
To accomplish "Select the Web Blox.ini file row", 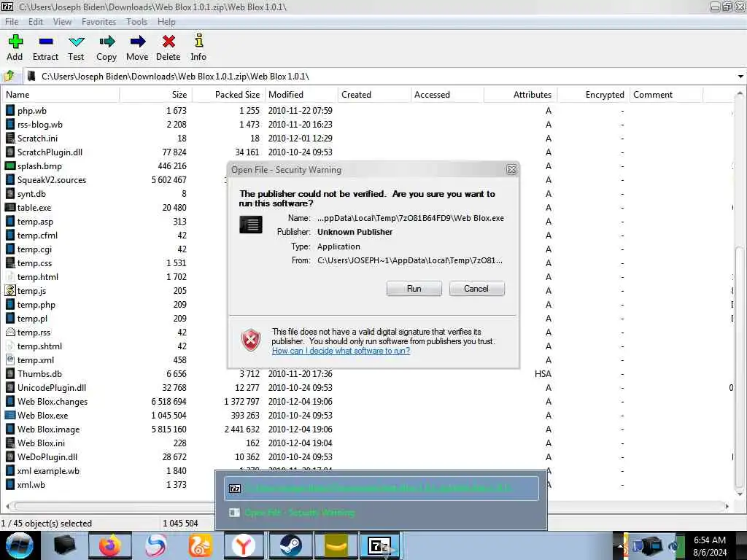I will coord(367,443).
